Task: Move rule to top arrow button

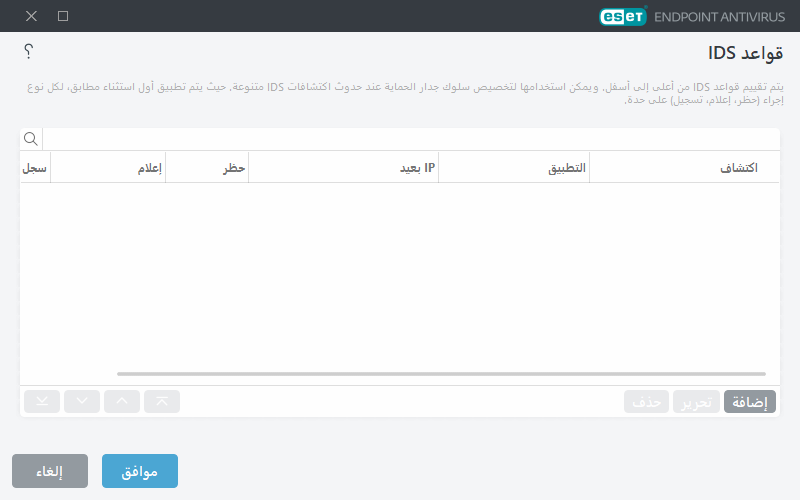Action: coord(162,402)
